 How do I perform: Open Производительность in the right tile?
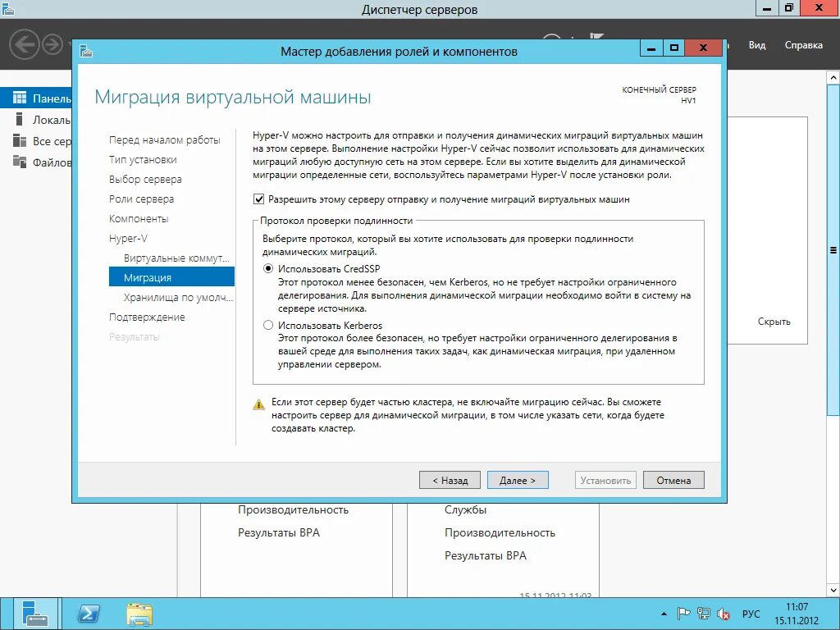click(500, 532)
